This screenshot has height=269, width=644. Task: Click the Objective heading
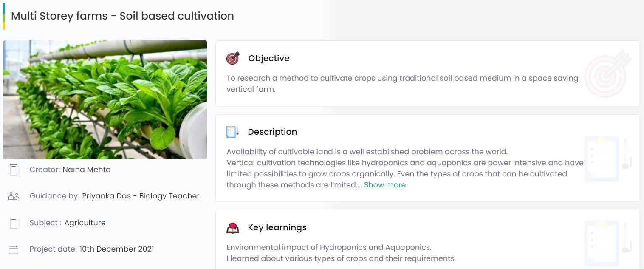[269, 58]
